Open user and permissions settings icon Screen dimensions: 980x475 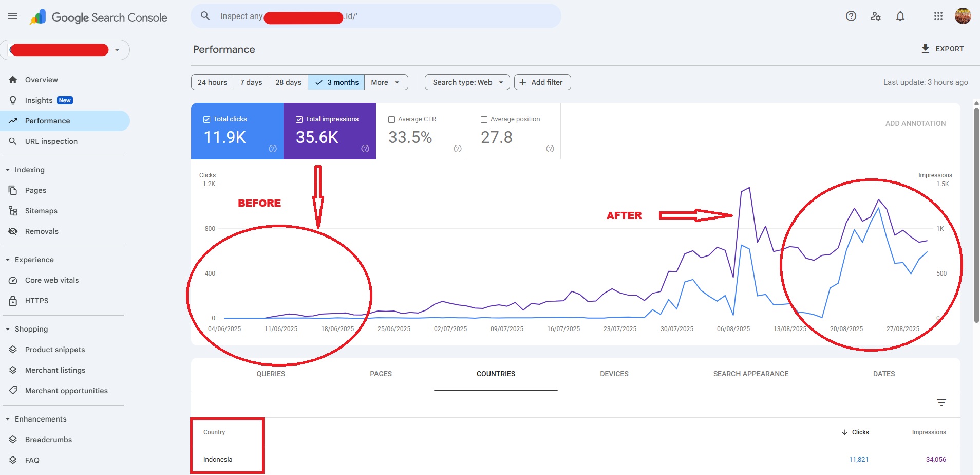tap(876, 16)
